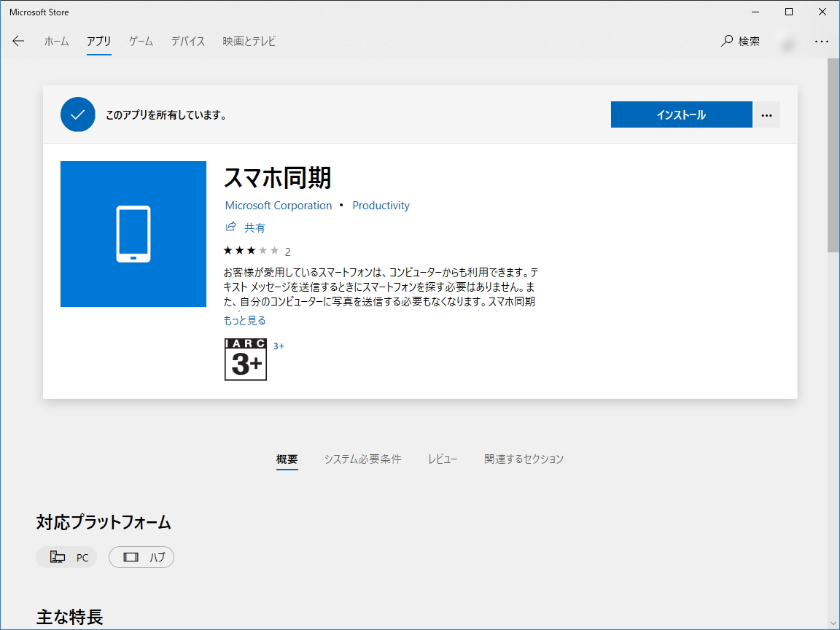Click the PC platform badge
The image size is (840, 630).
pos(66,556)
